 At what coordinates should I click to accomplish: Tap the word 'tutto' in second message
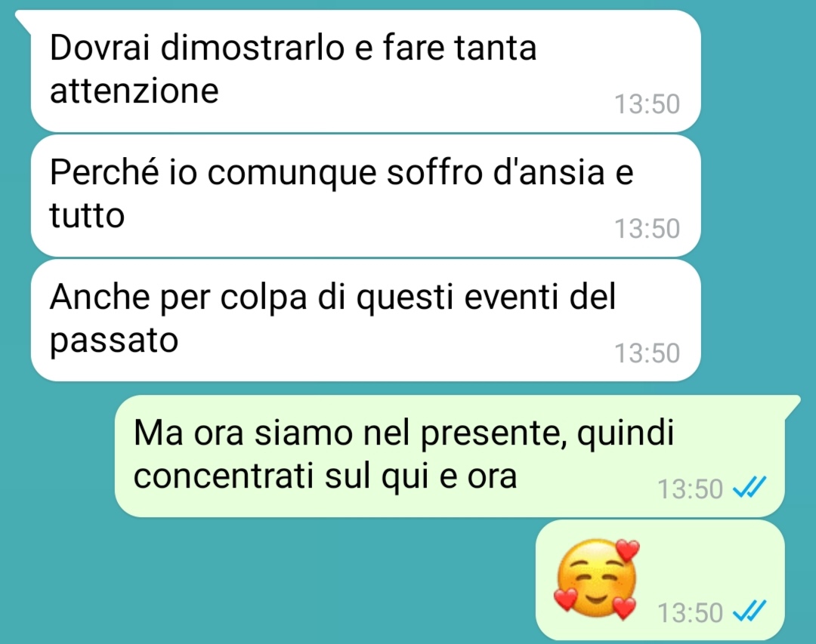[x=87, y=215]
